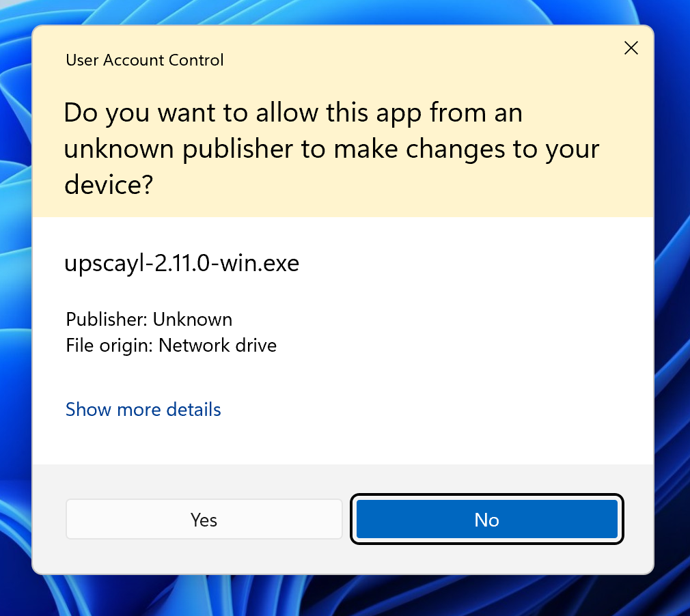The image size is (690, 616).
Task: Click Yes to allow the app
Action: tap(204, 520)
